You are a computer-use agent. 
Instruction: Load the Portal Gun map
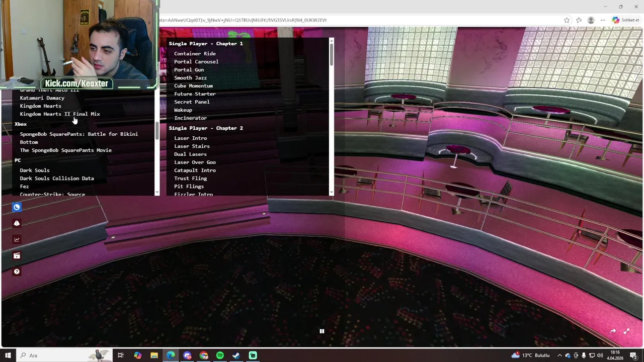coord(189,70)
